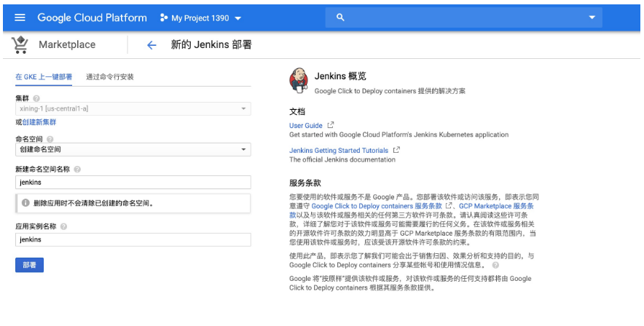Open the User Guide link
Image resolution: width=644 pixels, height=326 pixels.
(x=305, y=125)
